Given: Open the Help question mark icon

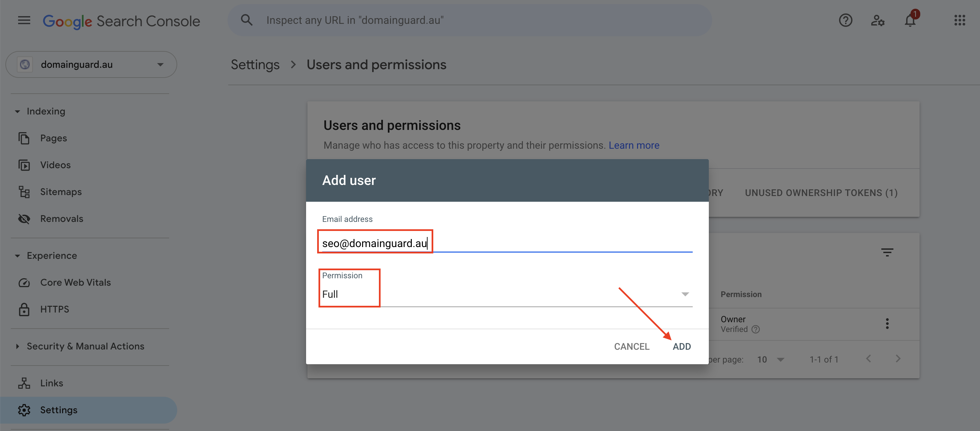Looking at the screenshot, I should coord(845,20).
